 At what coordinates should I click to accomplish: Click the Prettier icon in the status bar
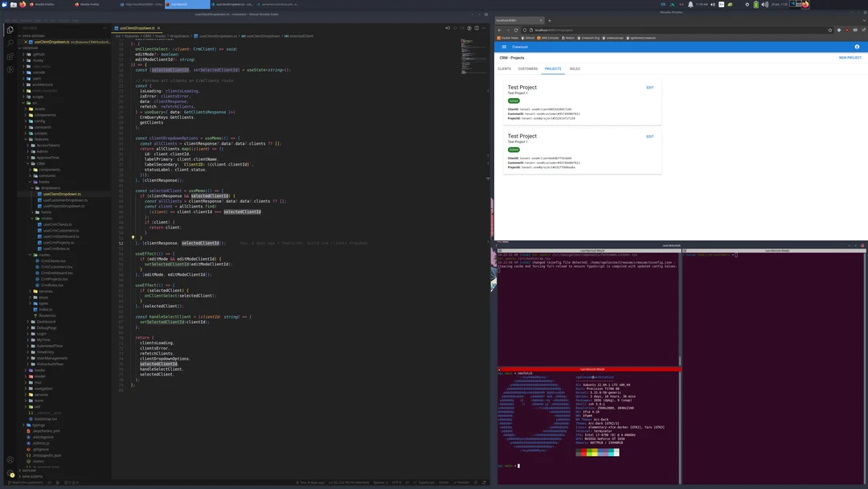[462, 483]
